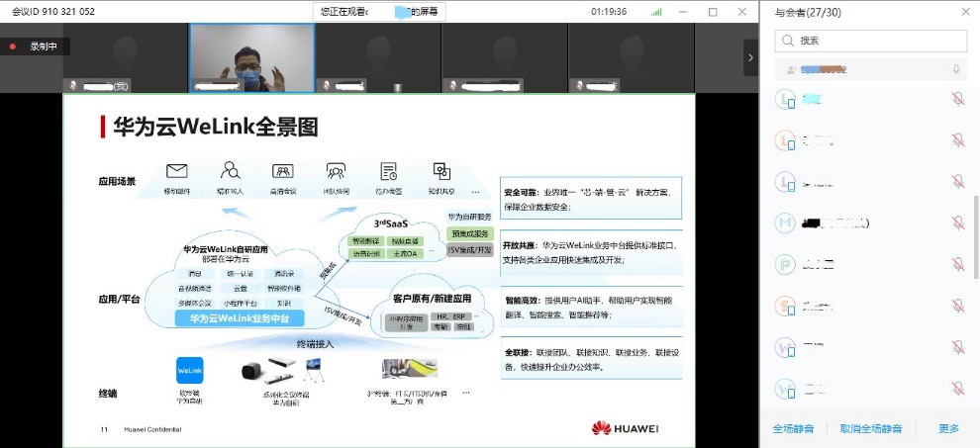Click the 应用/平台 row label
Image resolution: width=980 pixels, height=448 pixels.
click(x=119, y=299)
